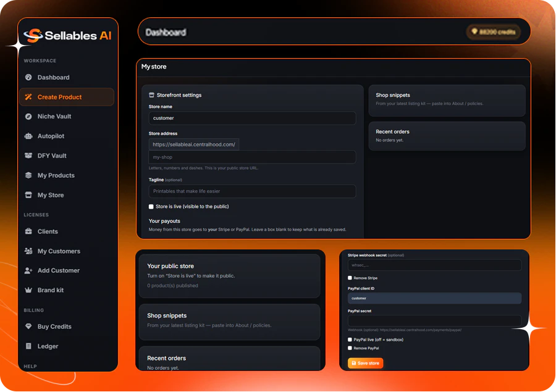The image size is (556, 392).
Task: Check the Remove PayPal checkbox
Action: pos(350,348)
